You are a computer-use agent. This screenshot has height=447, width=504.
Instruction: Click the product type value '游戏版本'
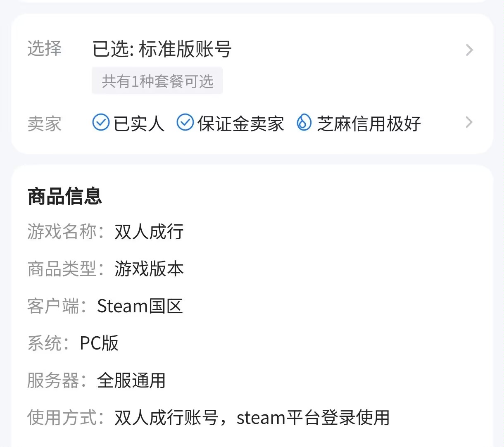(149, 269)
